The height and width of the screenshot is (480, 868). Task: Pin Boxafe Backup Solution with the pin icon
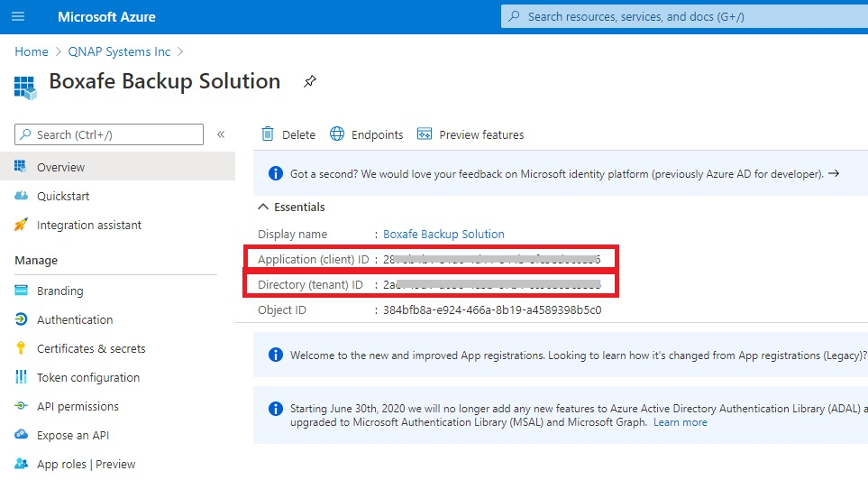(309, 81)
